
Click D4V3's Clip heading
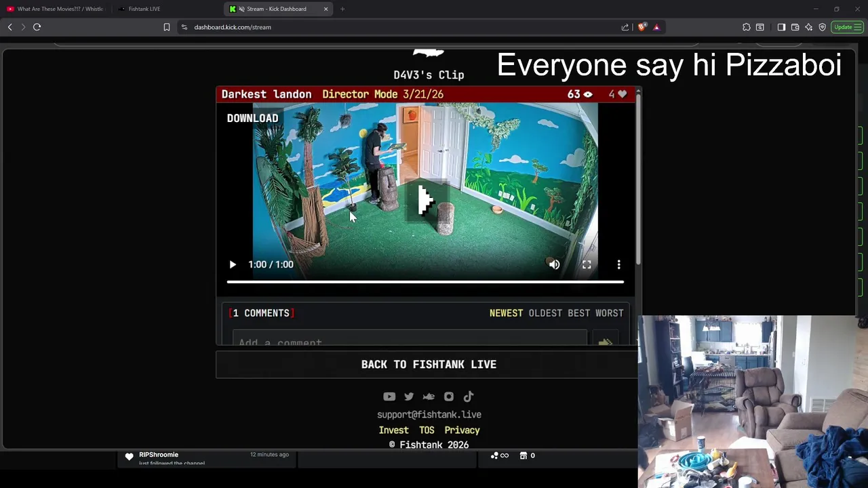429,75
